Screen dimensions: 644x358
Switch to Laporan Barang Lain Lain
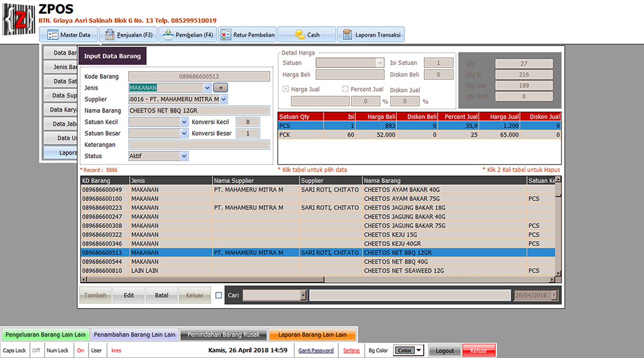pos(312,335)
